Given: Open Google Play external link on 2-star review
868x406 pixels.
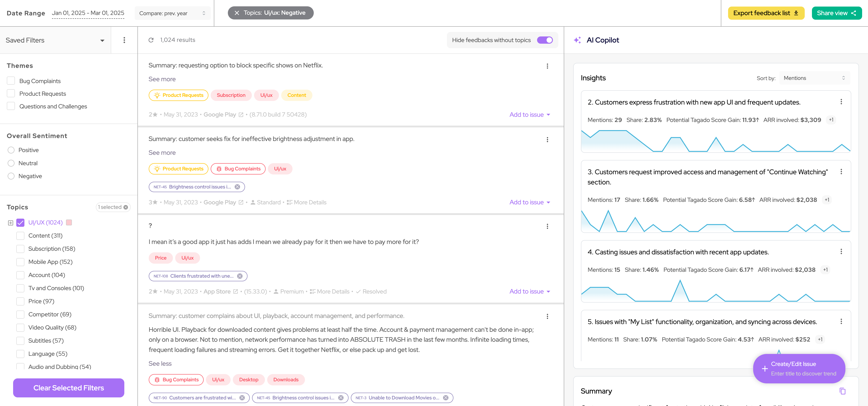Looking at the screenshot, I should click(x=241, y=115).
